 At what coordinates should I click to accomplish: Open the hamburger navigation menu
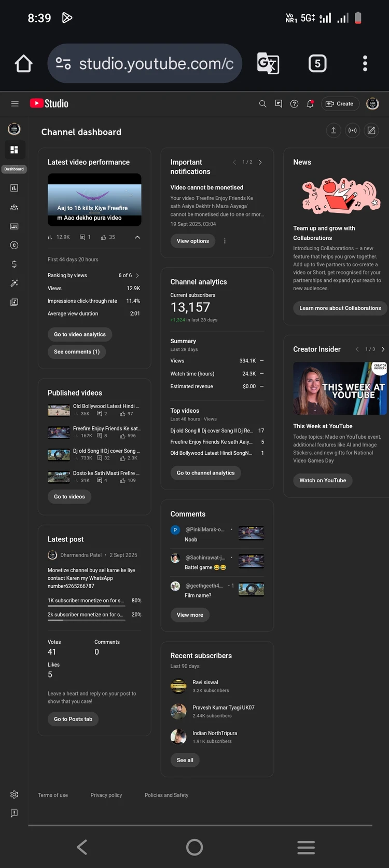pos(15,104)
